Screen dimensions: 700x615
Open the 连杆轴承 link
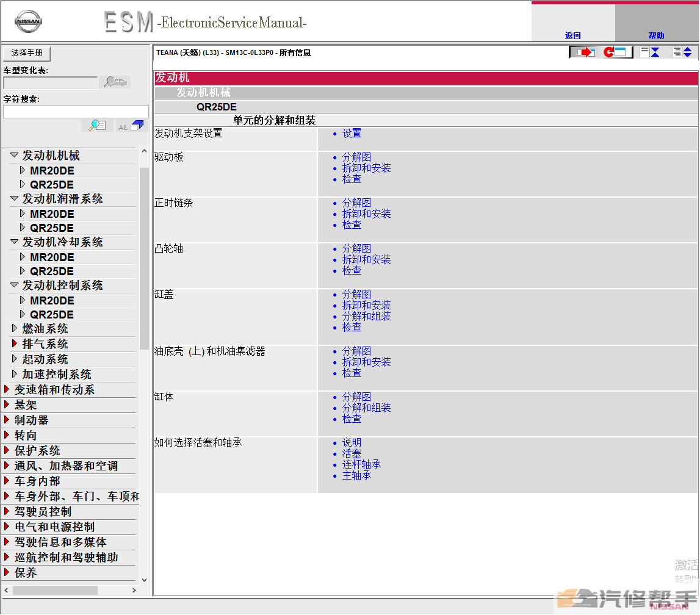pos(362,464)
